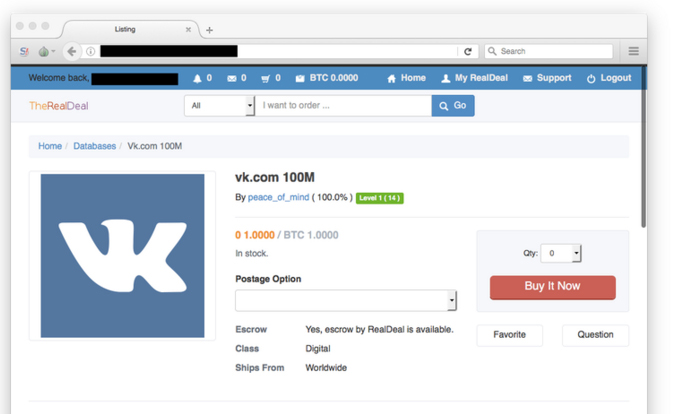Log out using Logout link
The width and height of the screenshot is (674, 414).
pos(609,78)
